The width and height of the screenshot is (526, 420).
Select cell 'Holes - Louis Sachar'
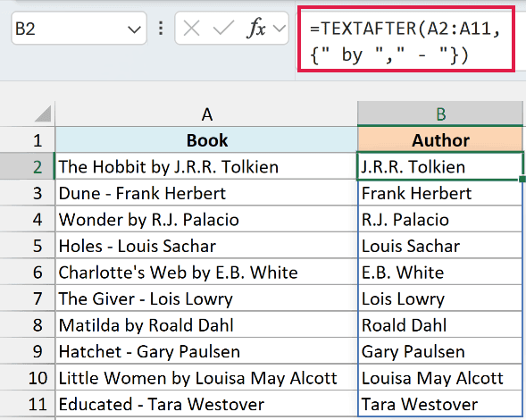(206, 246)
